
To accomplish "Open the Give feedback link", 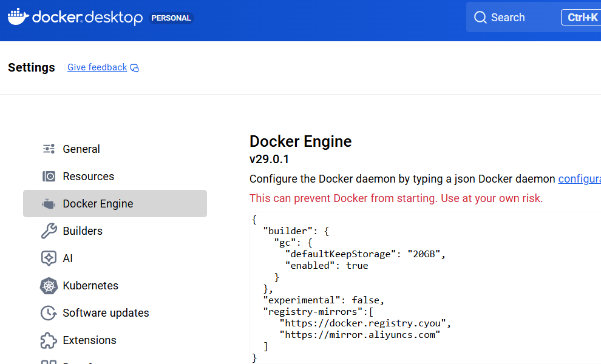I will tap(97, 67).
